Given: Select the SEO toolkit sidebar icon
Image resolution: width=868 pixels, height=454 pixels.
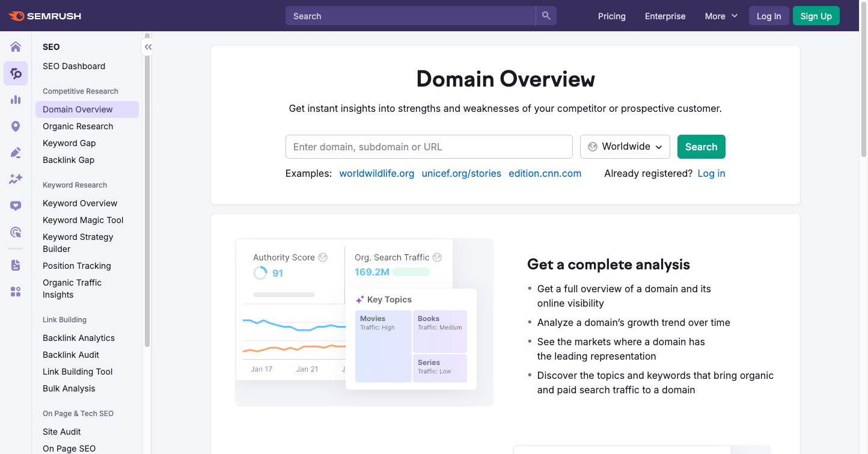Looking at the screenshot, I should (16, 73).
